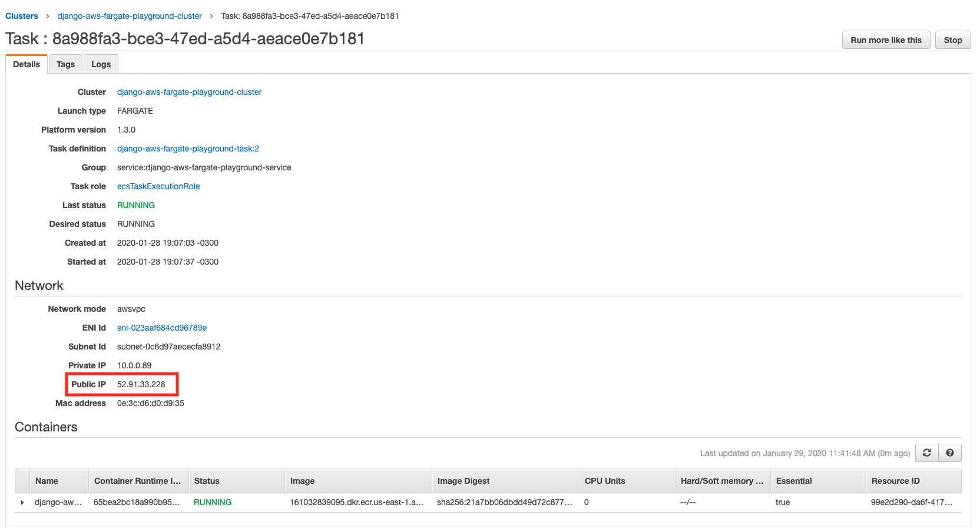Image resolution: width=980 pixels, height=531 pixels.
Task: Select subnet-0c6d97aececfa8912 value
Action: click(x=168, y=347)
